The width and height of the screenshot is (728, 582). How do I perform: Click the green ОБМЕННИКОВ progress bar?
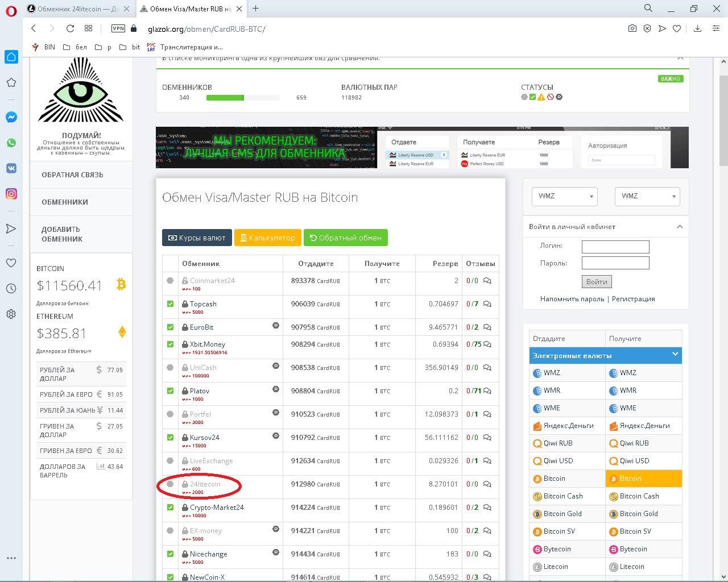click(225, 98)
